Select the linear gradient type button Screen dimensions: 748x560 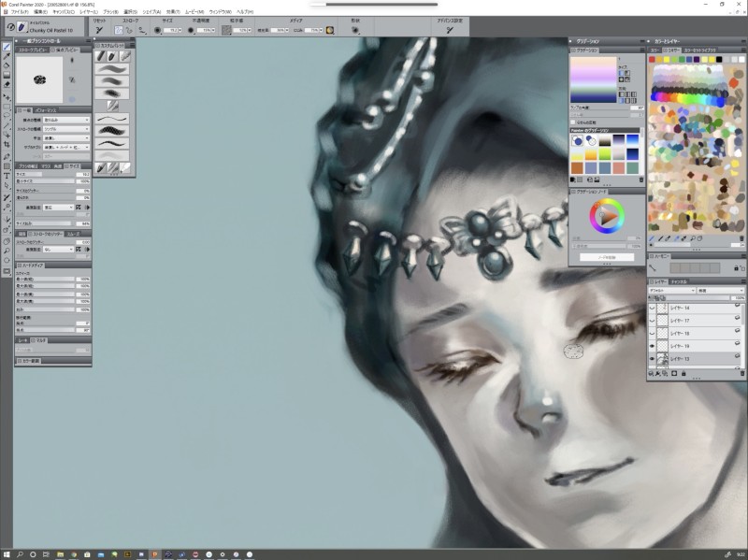pyautogui.click(x=621, y=73)
